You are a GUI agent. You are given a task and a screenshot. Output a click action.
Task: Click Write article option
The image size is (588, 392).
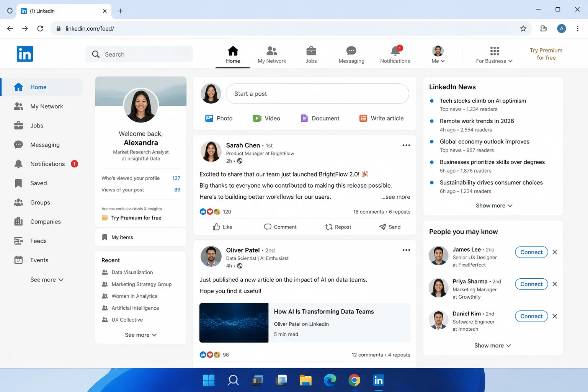[381, 118]
